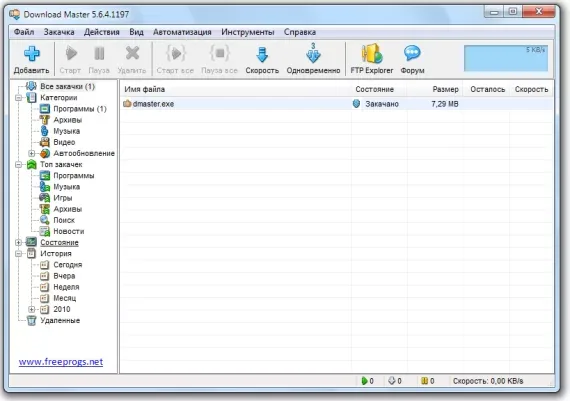Open the Одновременно downloads icon

point(313,53)
